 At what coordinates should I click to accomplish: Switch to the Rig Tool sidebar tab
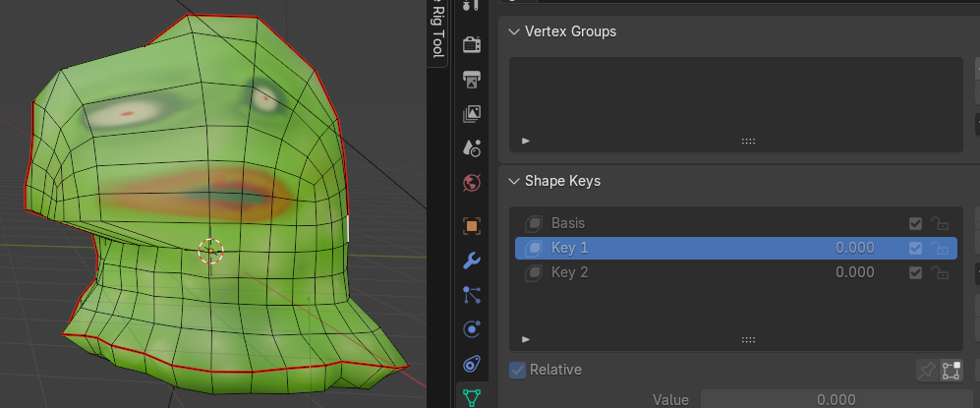(x=437, y=30)
